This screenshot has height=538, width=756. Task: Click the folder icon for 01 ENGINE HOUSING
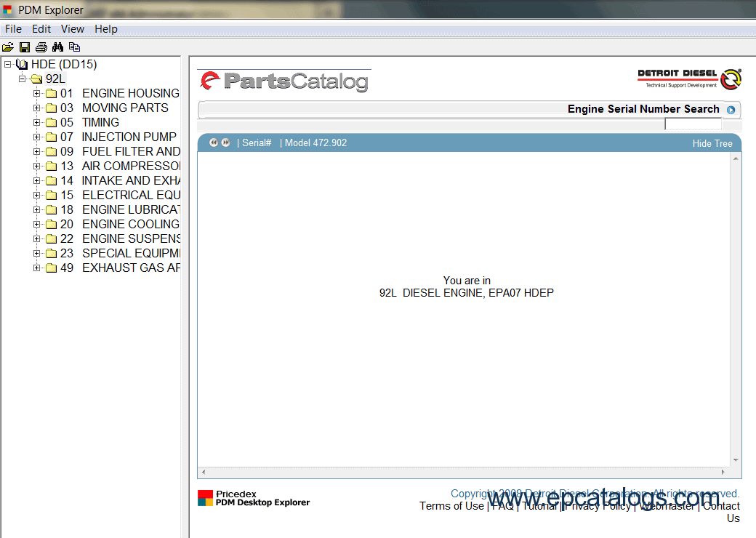(51, 94)
